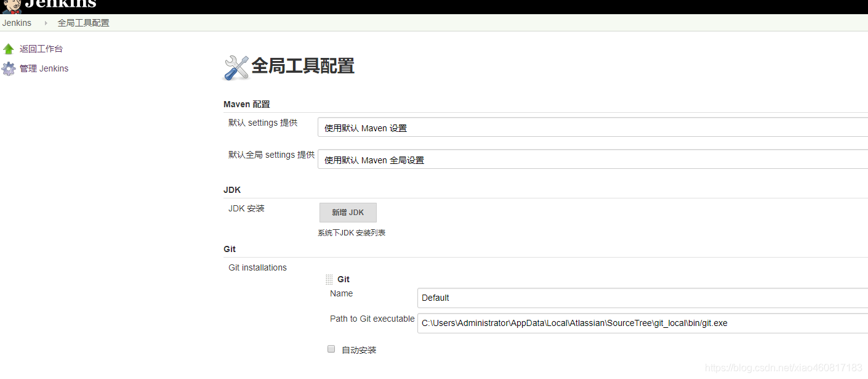Click the JDK section heading
Screen dimensions: 868x379
tap(232, 190)
